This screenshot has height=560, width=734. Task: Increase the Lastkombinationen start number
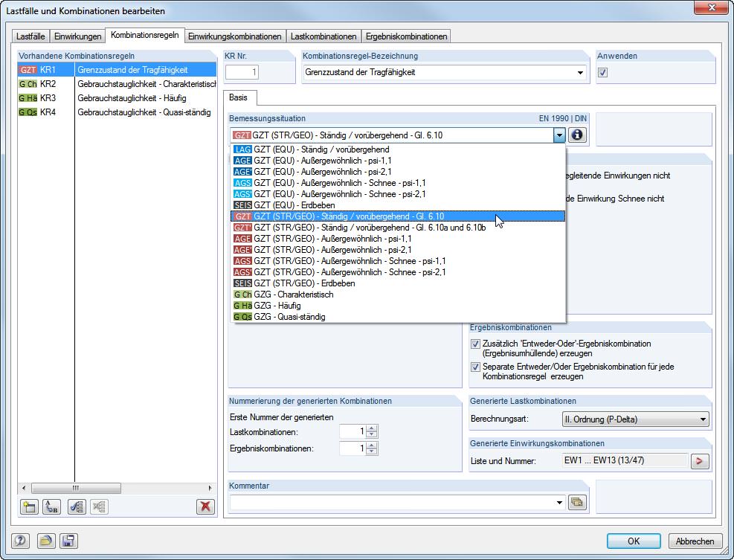click(x=372, y=428)
